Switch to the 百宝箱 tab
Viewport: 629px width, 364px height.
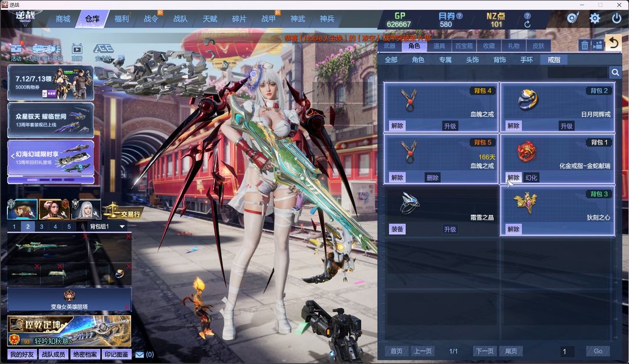pos(464,46)
